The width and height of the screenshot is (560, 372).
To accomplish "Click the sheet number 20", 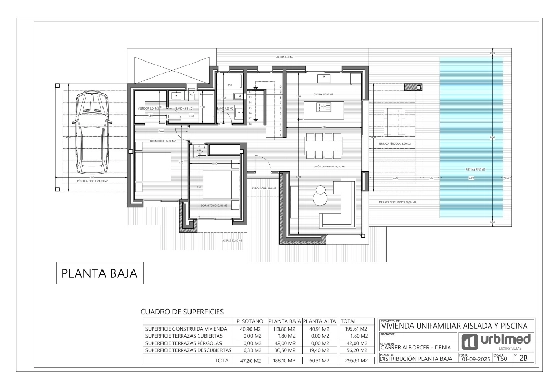I will click(x=523, y=357).
